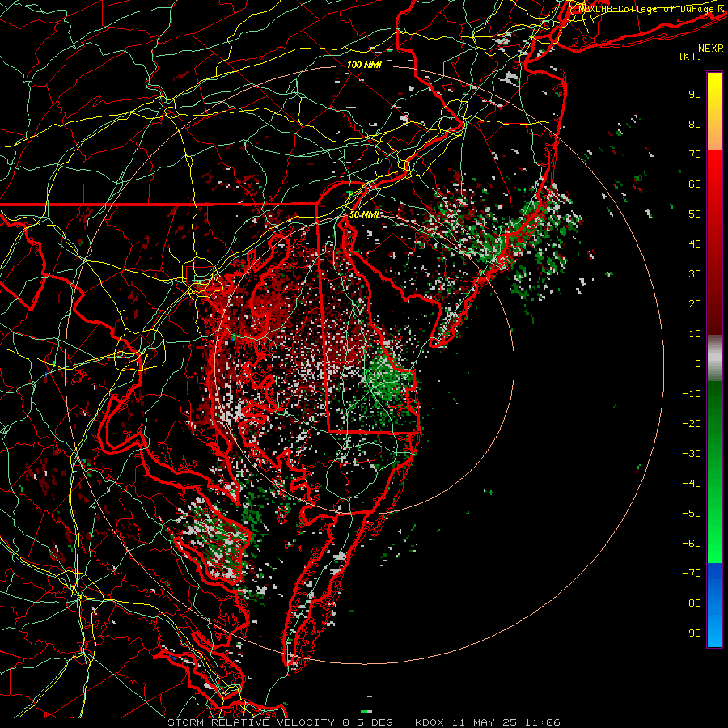This screenshot has height=728, width=728.
Task: Click the gray zero-velocity segment of color bar
Action: coord(714,358)
